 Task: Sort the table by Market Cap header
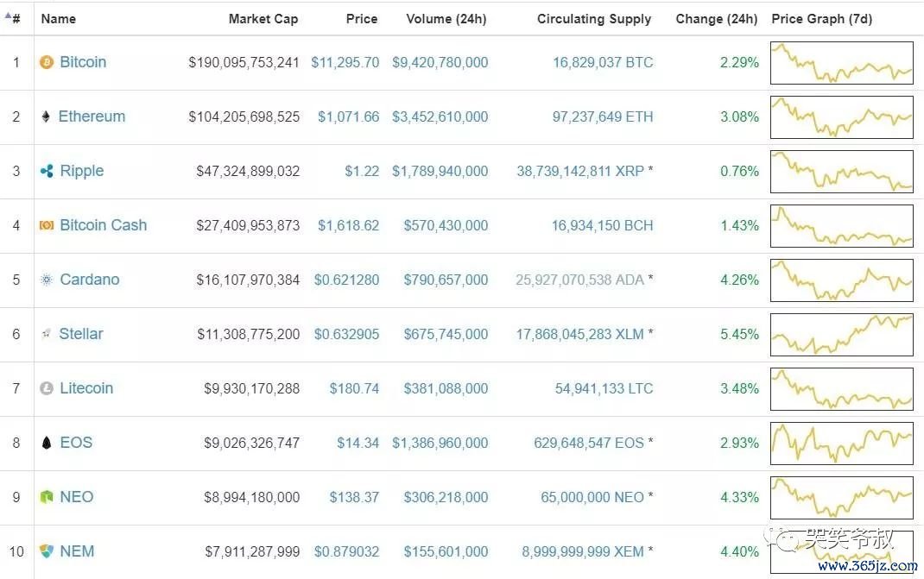coord(263,18)
